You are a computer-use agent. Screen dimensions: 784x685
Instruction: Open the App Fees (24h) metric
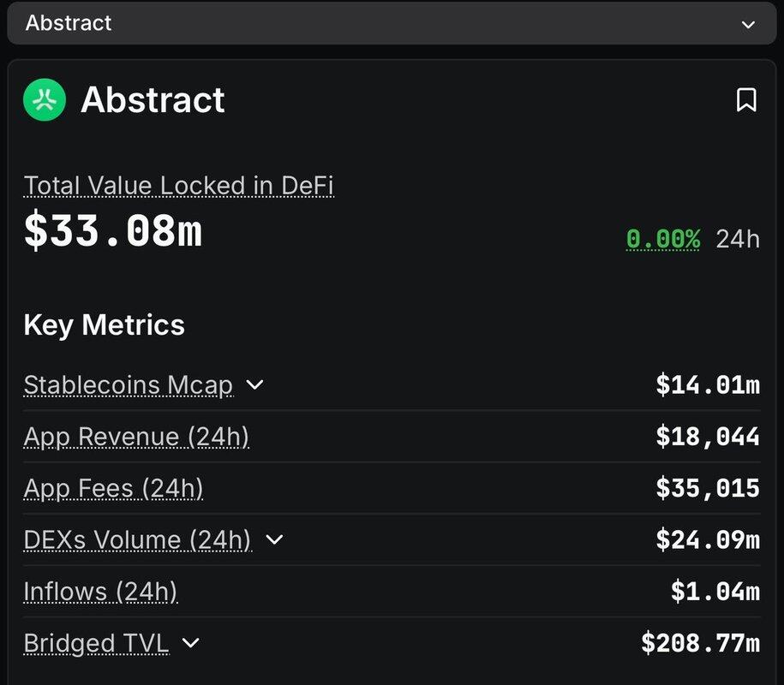113,488
